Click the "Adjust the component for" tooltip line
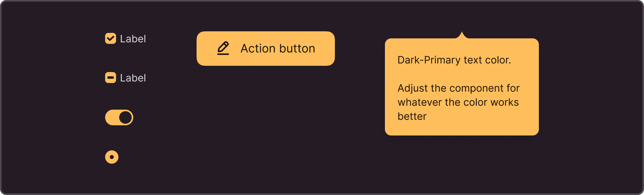Viewport: 644px width, 195px height. (458, 88)
